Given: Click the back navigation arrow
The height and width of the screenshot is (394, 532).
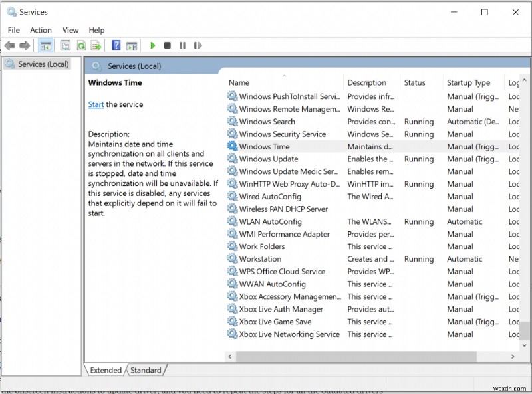Looking at the screenshot, I should coord(9,45).
